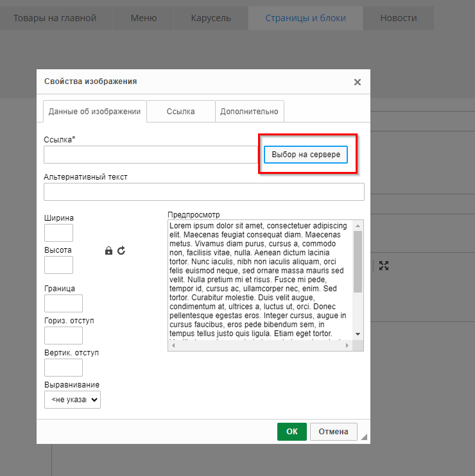Image resolution: width=475 pixels, height=476 pixels.
Task: Click the reset size icon
Action: coord(121,251)
